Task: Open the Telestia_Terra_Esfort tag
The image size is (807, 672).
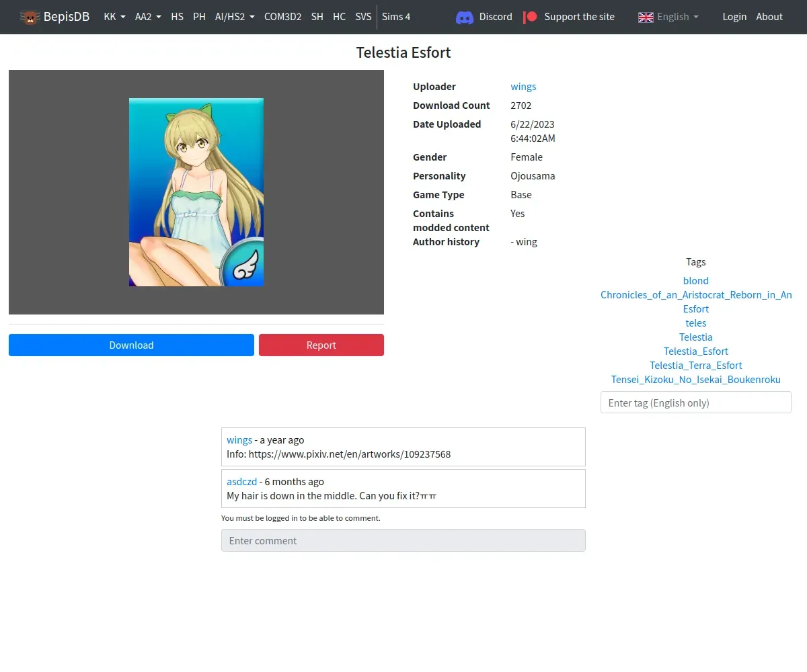Action: pyautogui.click(x=696, y=366)
